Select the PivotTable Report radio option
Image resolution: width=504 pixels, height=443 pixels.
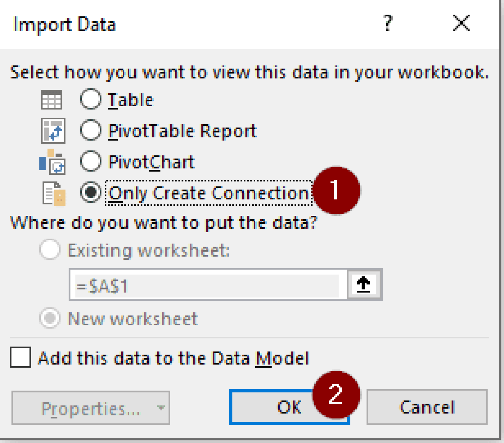(91, 130)
